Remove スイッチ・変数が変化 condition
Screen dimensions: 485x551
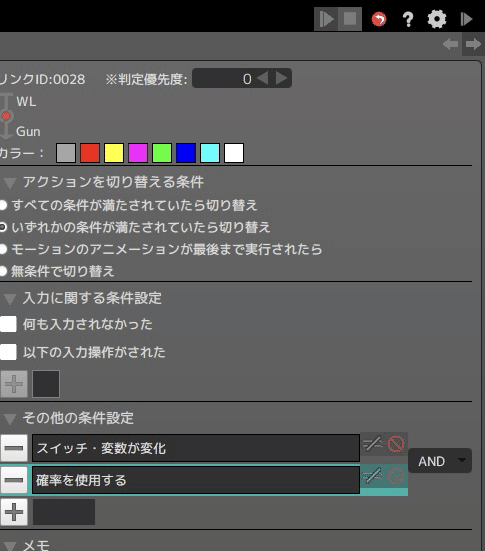[14, 448]
